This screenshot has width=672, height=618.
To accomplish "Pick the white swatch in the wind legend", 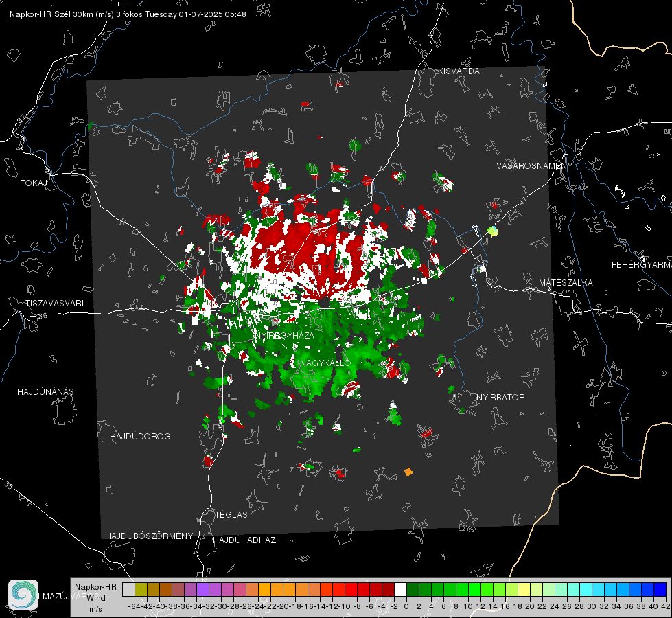I will tap(400, 589).
